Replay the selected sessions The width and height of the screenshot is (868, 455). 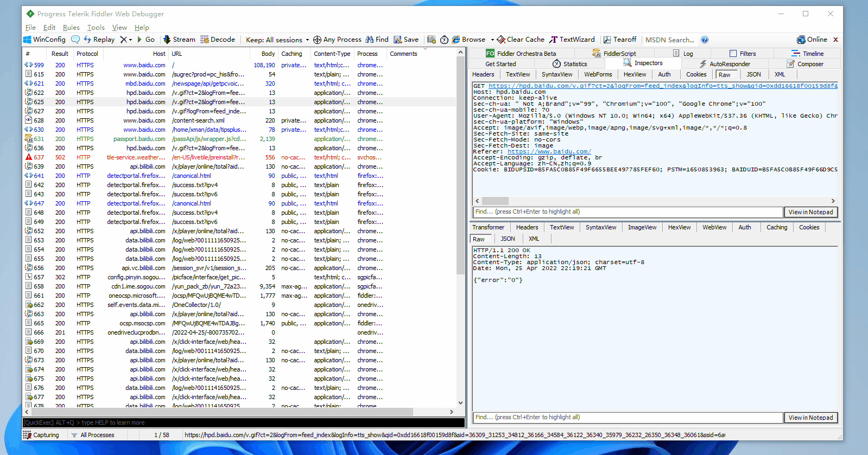tap(99, 40)
